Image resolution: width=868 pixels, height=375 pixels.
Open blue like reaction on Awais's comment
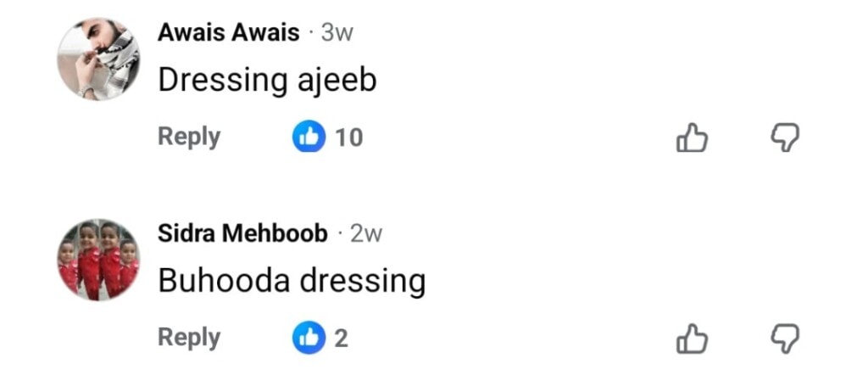tap(309, 137)
